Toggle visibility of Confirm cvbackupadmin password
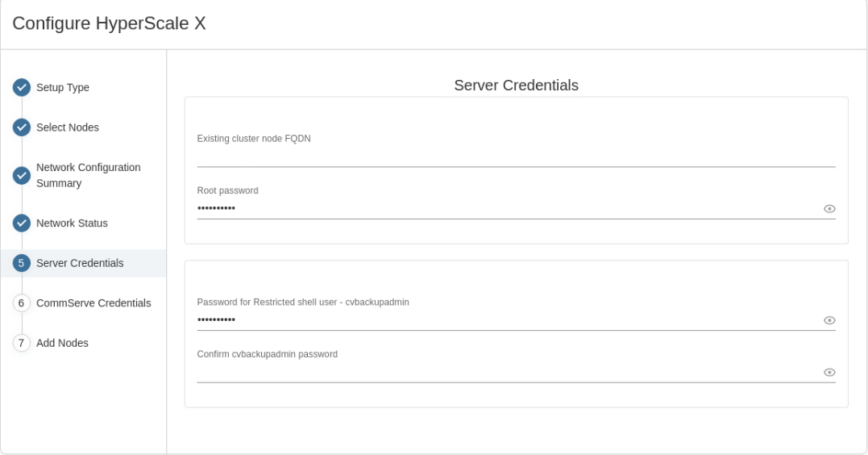 [x=829, y=372]
